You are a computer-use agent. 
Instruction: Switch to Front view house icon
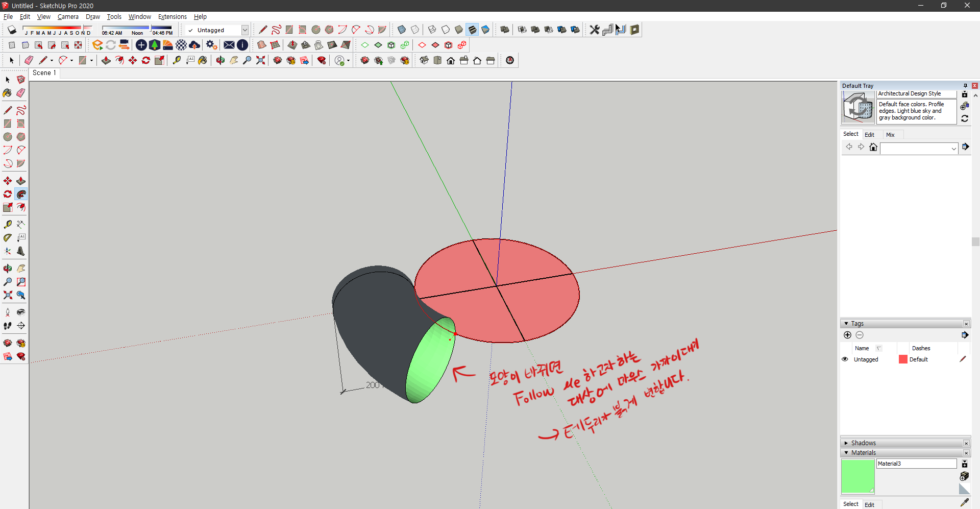tap(451, 60)
